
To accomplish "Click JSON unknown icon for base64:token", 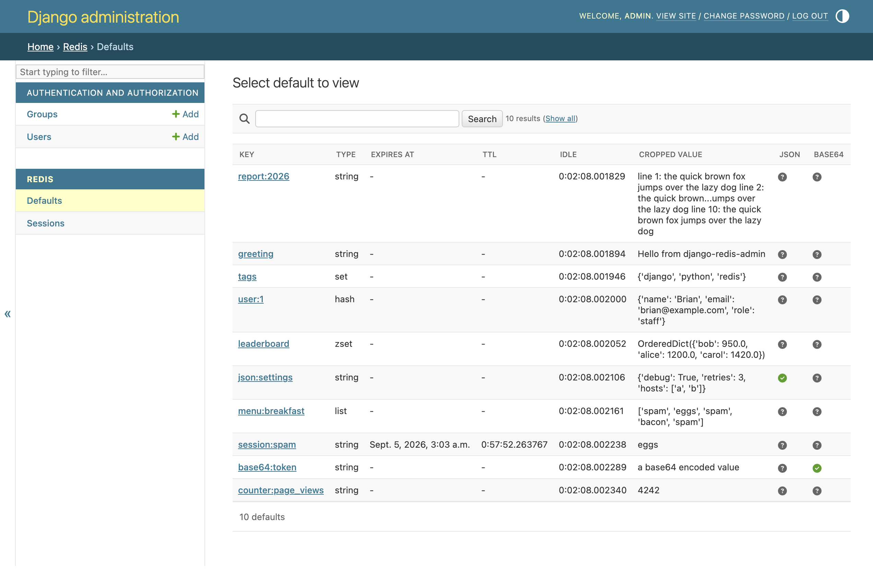I will pyautogui.click(x=782, y=468).
